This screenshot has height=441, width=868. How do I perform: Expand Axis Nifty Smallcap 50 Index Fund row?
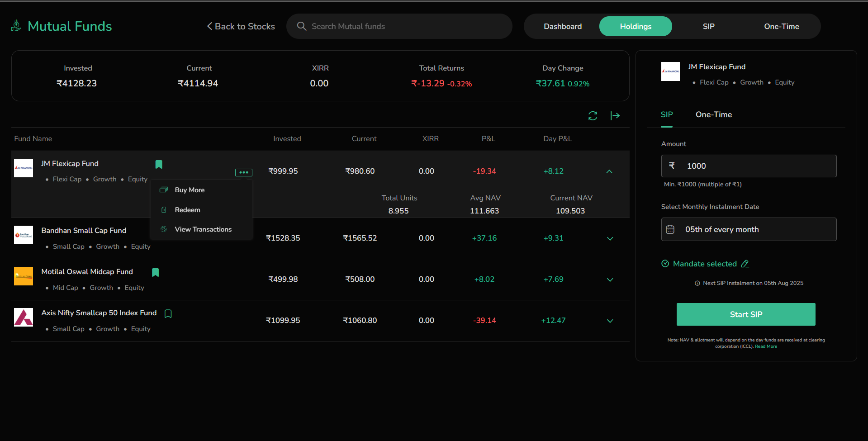click(x=610, y=321)
